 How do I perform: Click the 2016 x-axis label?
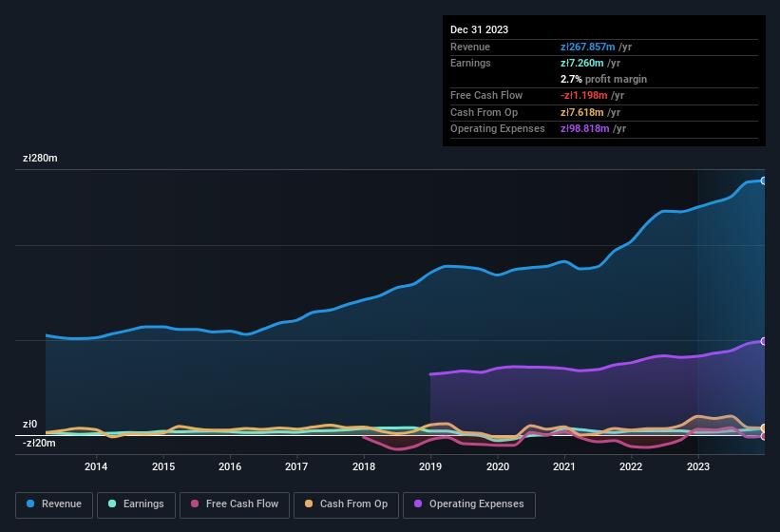(230, 466)
